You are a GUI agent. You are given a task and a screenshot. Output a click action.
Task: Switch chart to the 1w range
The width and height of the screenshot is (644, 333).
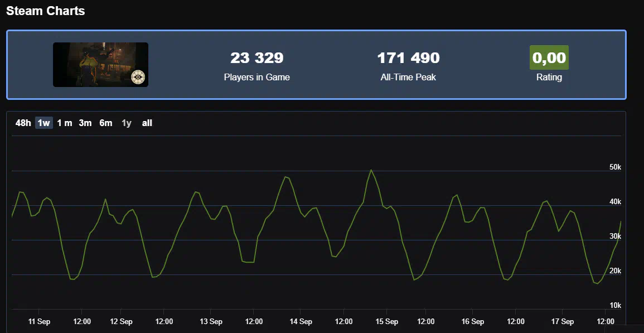[44, 123]
